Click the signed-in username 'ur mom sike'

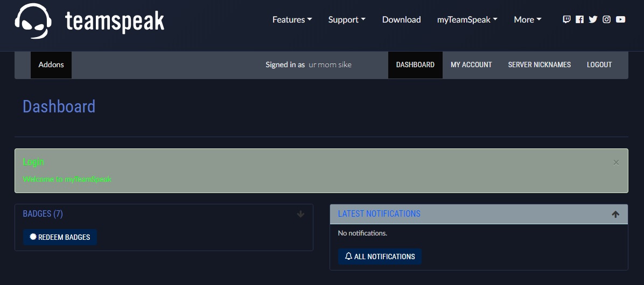pyautogui.click(x=330, y=65)
